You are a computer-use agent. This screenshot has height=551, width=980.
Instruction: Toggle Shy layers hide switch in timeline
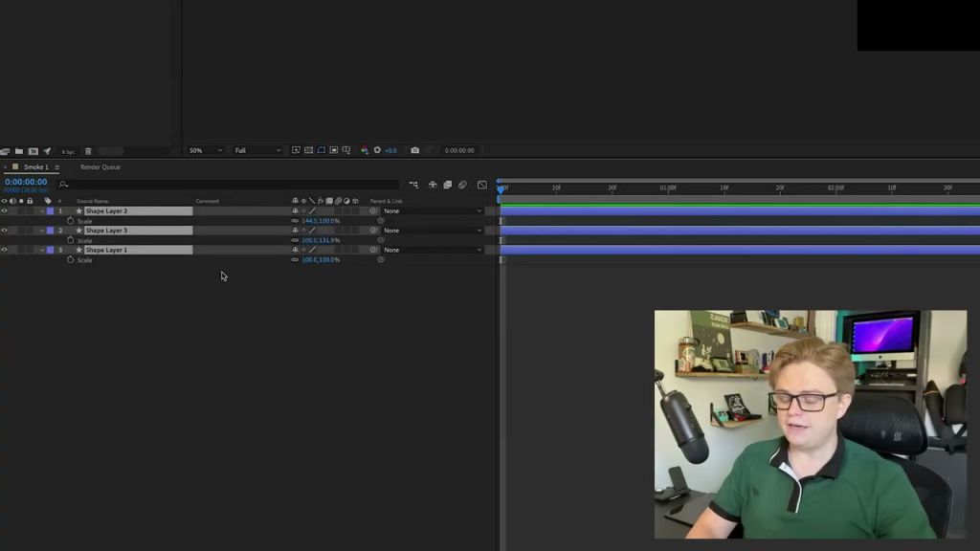coord(433,185)
